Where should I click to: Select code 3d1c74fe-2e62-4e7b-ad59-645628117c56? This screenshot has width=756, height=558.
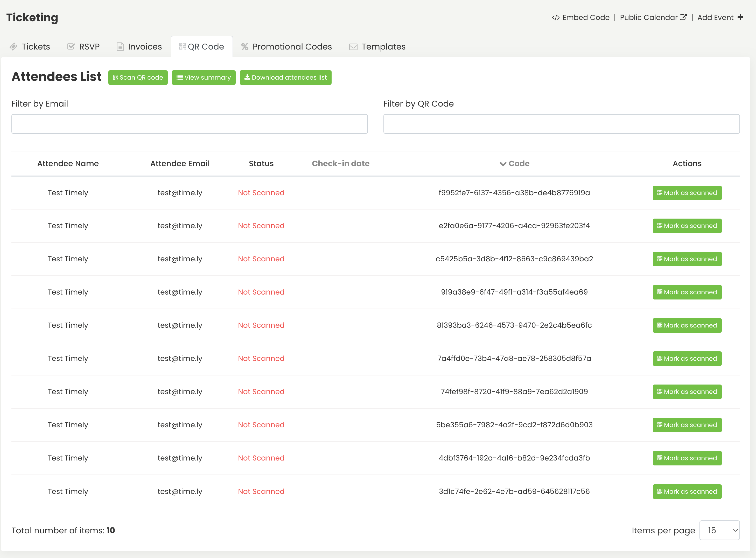pyautogui.click(x=514, y=491)
